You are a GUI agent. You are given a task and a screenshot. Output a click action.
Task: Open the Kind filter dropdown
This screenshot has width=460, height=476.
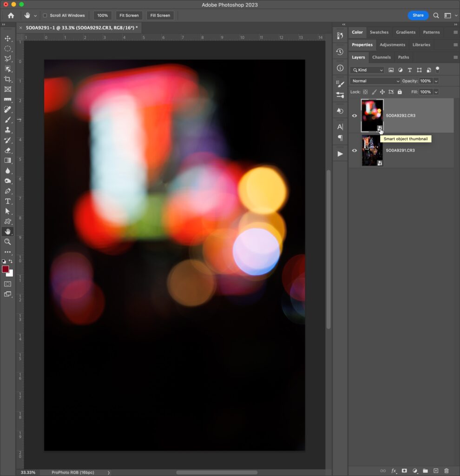367,70
